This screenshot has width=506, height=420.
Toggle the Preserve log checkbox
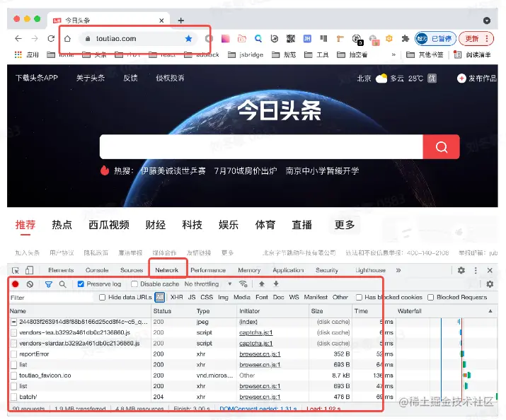click(x=81, y=284)
